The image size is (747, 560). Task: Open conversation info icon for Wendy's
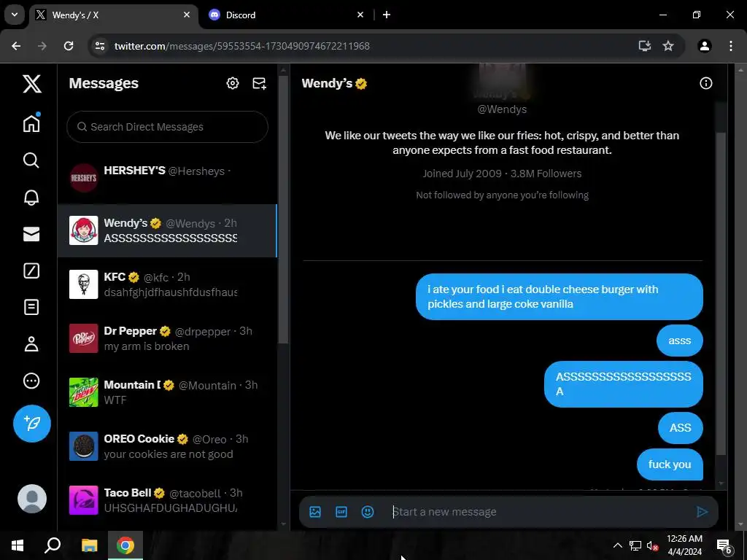(x=705, y=83)
